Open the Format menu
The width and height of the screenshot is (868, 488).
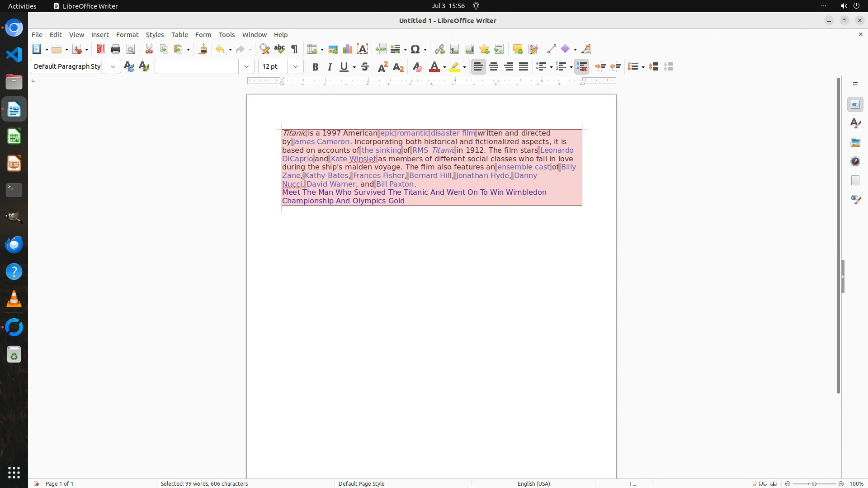click(127, 35)
